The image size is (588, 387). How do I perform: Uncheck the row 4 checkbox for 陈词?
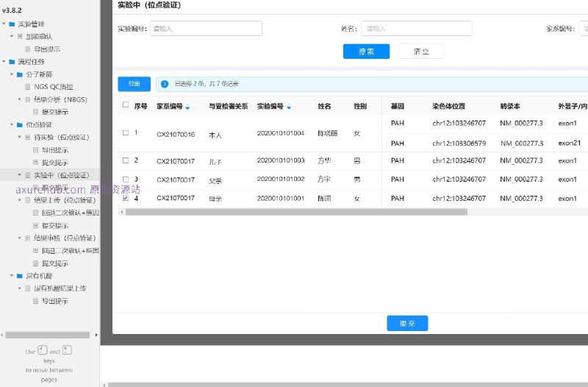click(126, 198)
